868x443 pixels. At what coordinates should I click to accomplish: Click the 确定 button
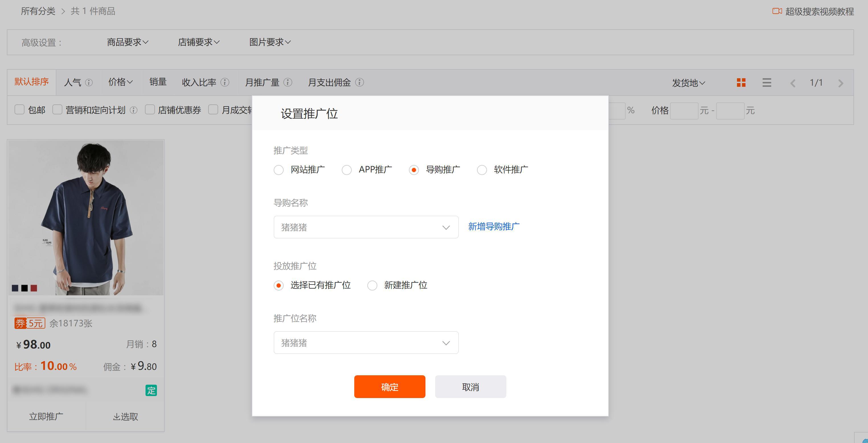point(390,387)
